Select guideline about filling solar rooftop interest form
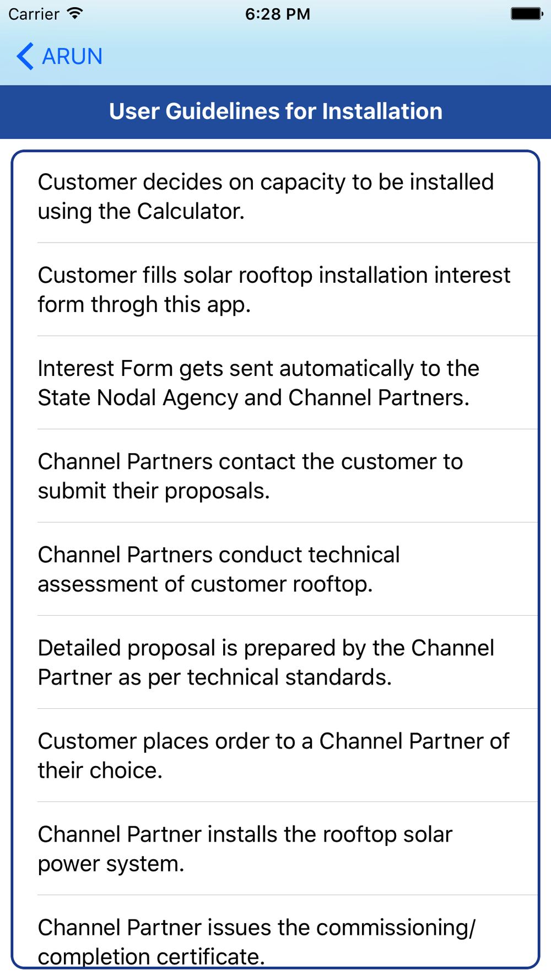This screenshot has width=551, height=980. point(275,289)
